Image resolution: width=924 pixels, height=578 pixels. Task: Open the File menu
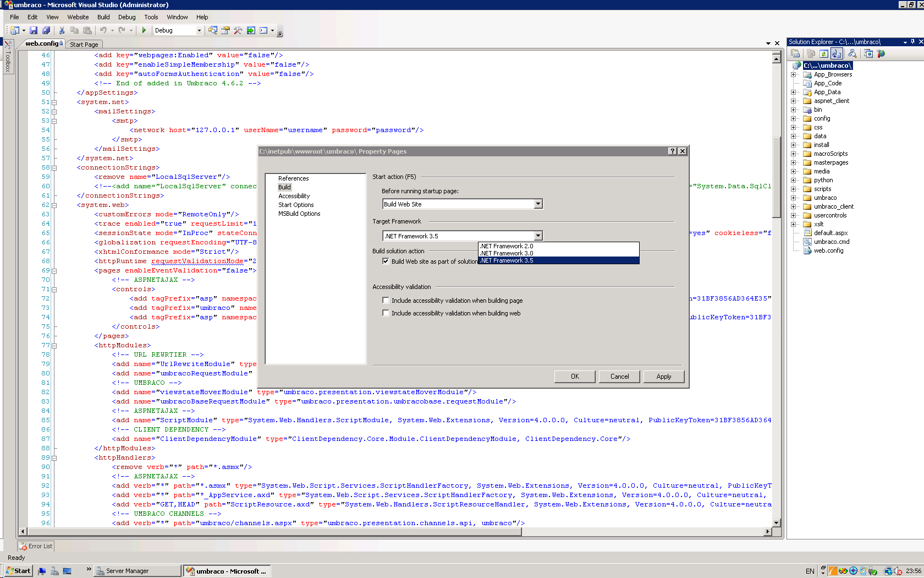tap(14, 17)
